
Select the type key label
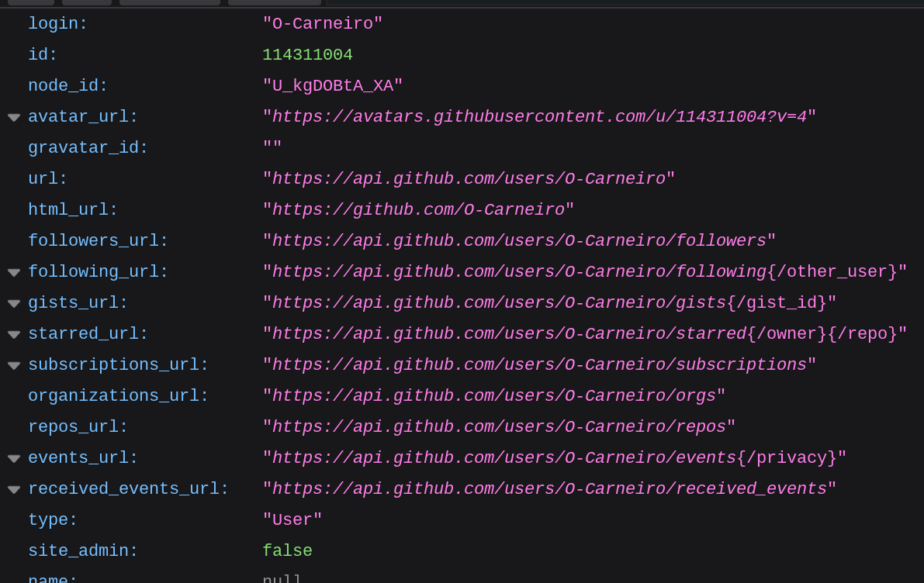coord(53,520)
